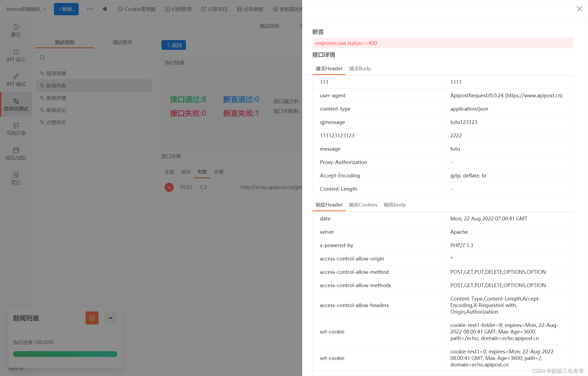Open the 新闻评论 test case
The height and width of the screenshot is (376, 588).
click(x=94, y=110)
